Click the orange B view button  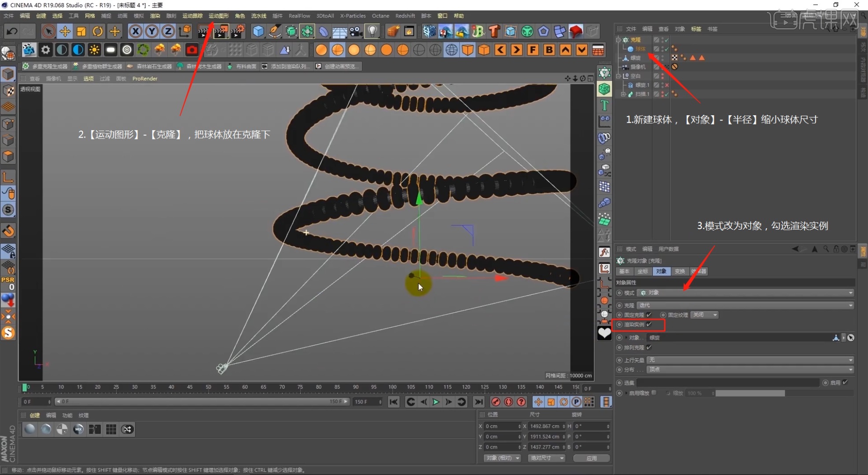tap(549, 50)
